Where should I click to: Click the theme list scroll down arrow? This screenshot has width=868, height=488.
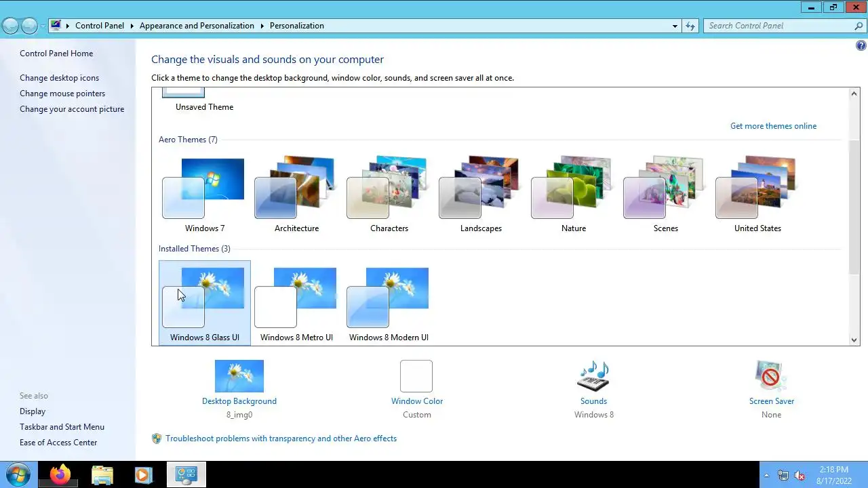[x=854, y=340]
